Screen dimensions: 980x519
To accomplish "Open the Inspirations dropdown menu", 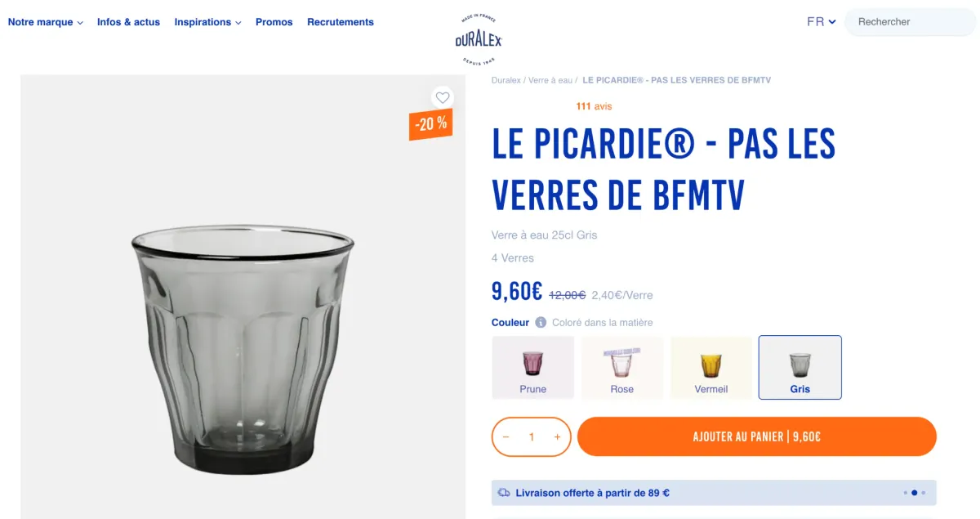I will [207, 22].
